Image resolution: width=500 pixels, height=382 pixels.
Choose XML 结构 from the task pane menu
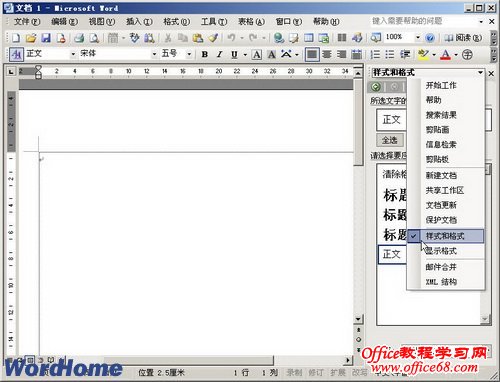[446, 282]
